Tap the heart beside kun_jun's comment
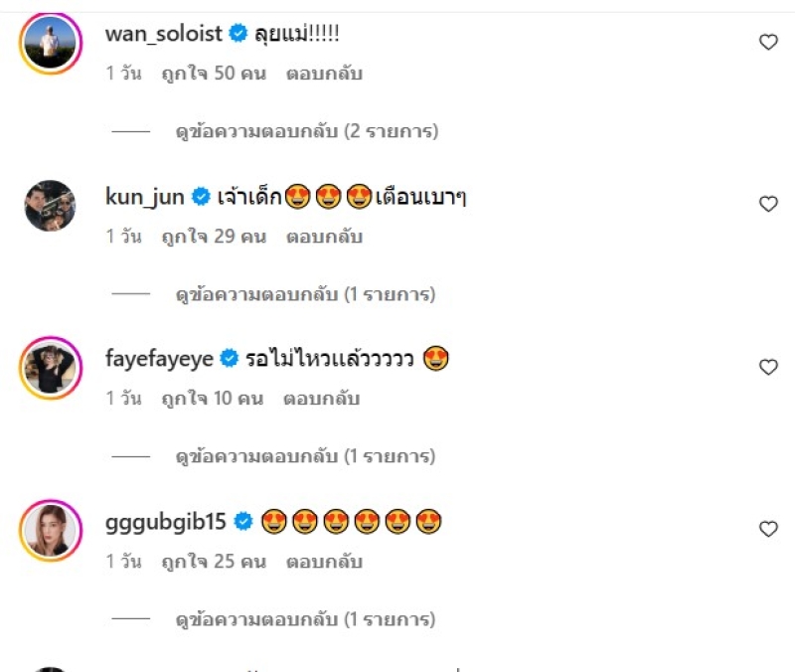 pos(768,204)
